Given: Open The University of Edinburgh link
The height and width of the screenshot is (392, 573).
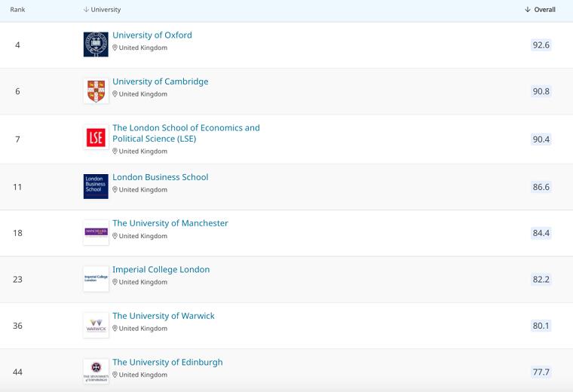Looking at the screenshot, I should pyautogui.click(x=167, y=362).
